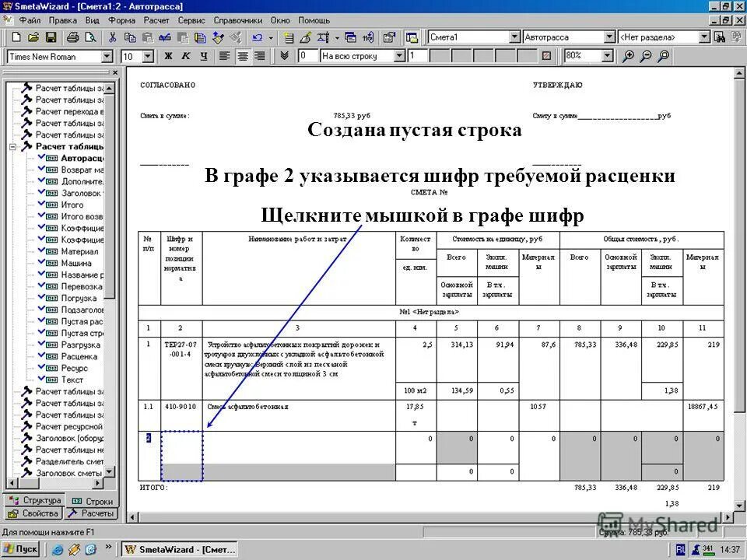
Task: Toggle bold with the Ж button
Action: 169,56
